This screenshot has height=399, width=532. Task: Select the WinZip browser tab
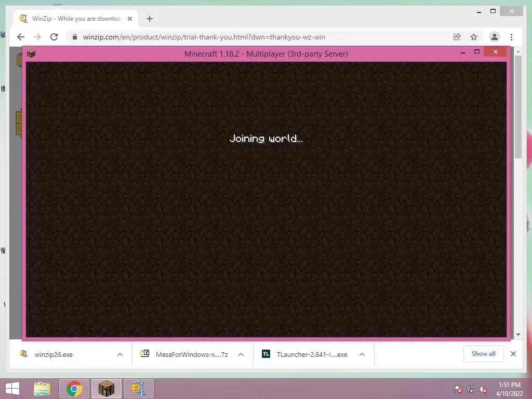(x=76, y=19)
